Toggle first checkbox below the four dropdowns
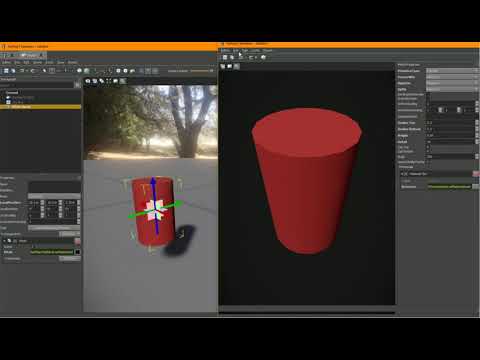Viewport: 480px width, 360px height. (x=428, y=95)
